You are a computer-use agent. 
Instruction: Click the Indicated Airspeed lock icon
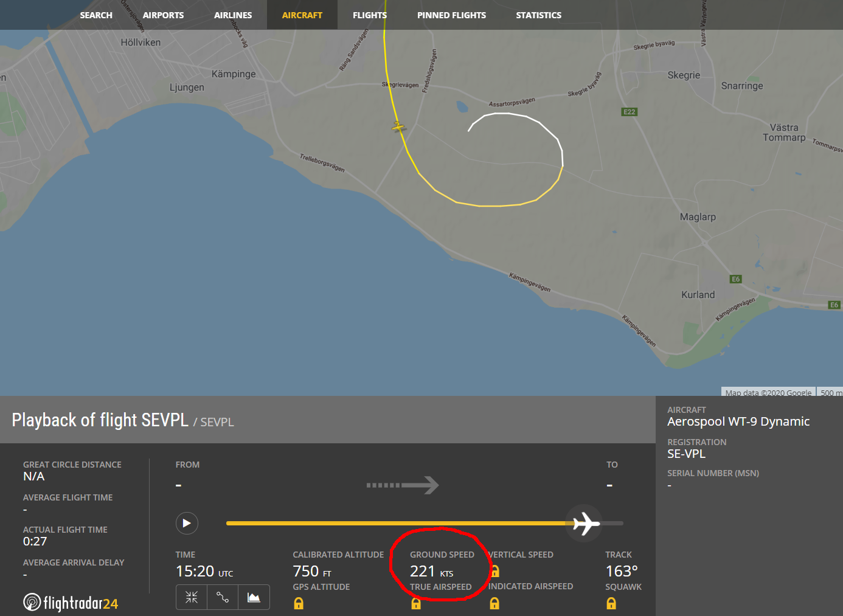[494, 603]
